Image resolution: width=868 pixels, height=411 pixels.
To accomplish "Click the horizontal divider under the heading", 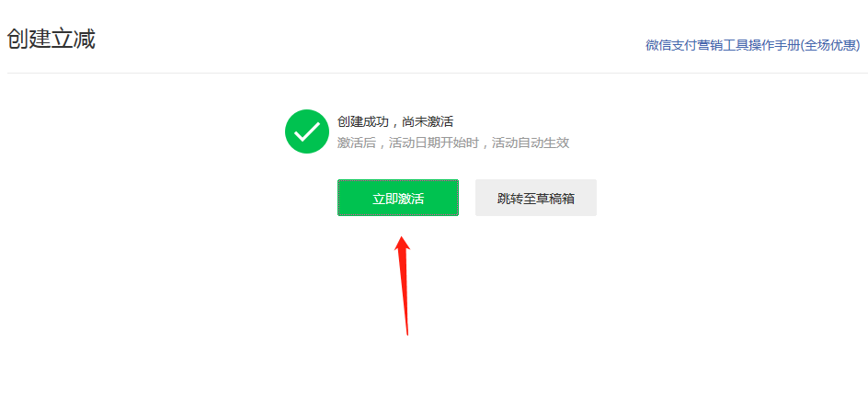I will 433,73.
